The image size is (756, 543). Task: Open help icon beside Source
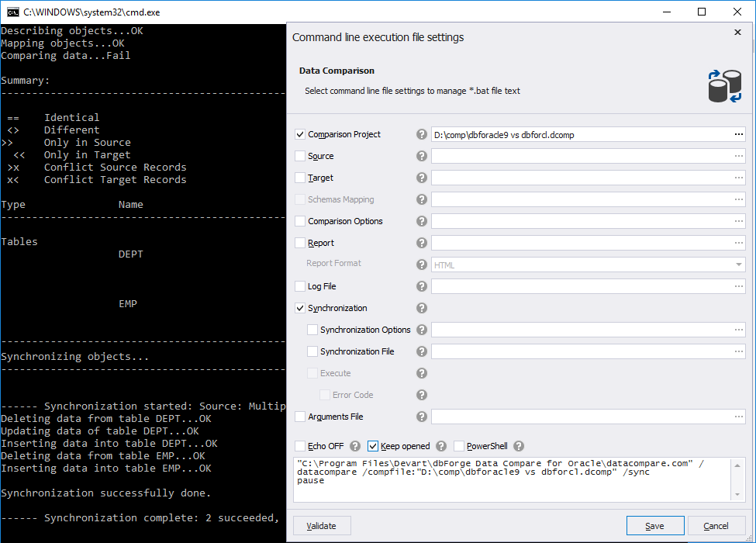[x=421, y=156]
